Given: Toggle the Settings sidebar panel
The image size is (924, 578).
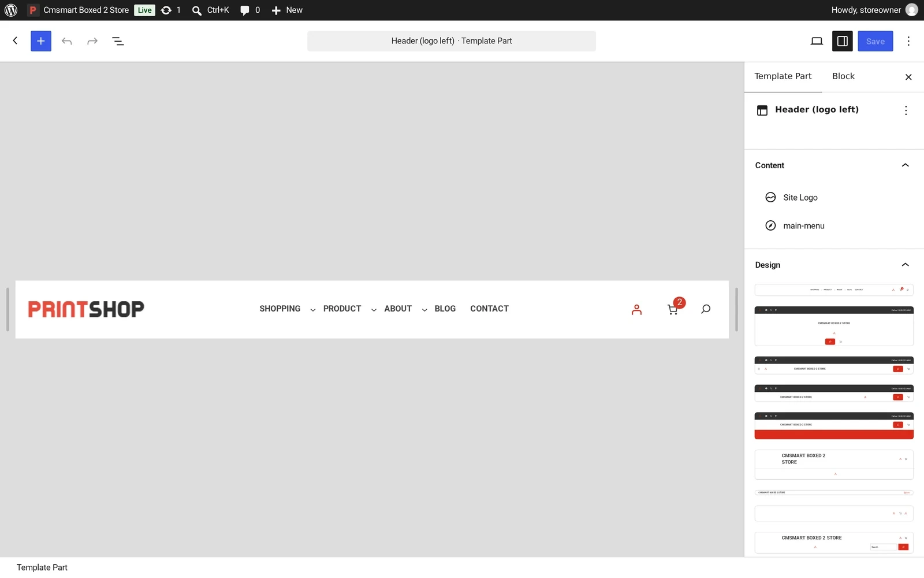Looking at the screenshot, I should 843,41.
